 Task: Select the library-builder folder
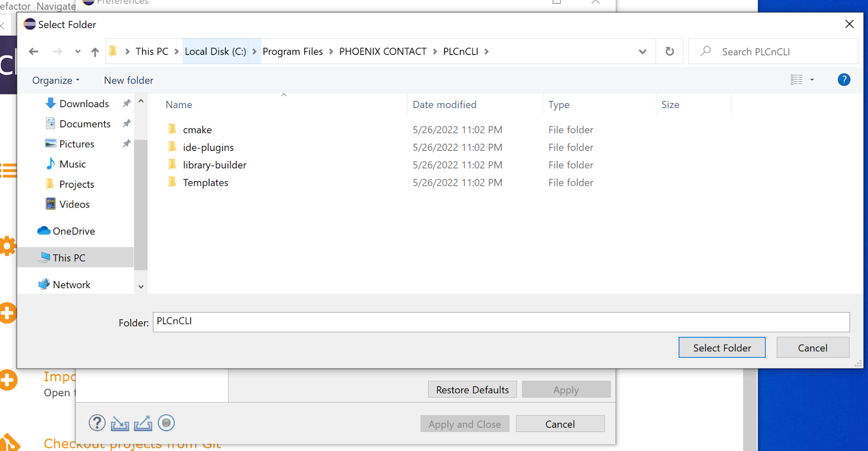(214, 165)
